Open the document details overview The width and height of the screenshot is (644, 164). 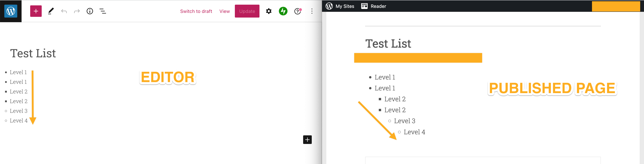pyautogui.click(x=89, y=11)
